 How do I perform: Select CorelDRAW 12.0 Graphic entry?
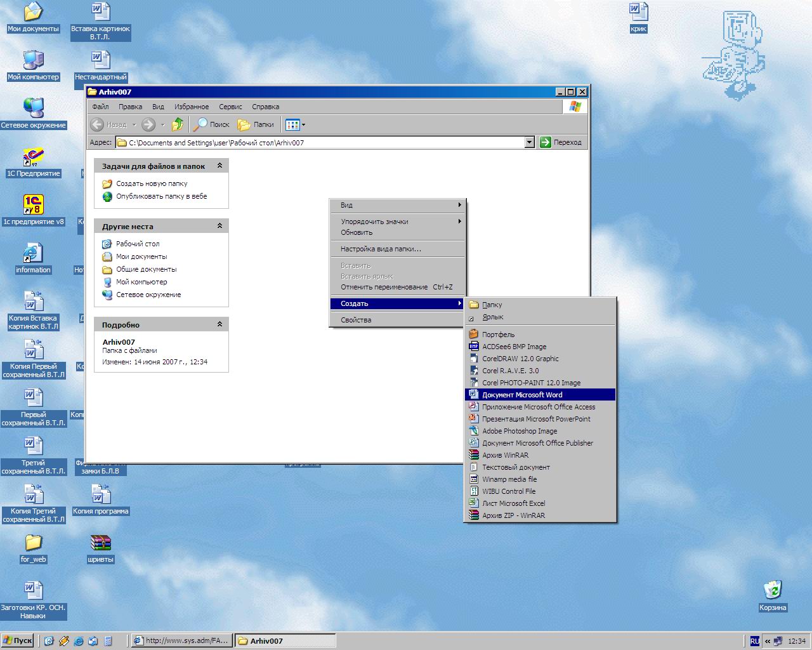click(540, 359)
